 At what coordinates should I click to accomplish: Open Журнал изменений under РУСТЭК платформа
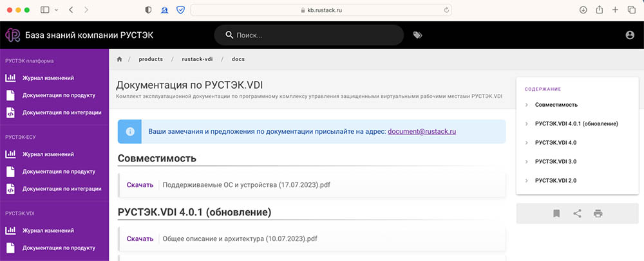48,78
